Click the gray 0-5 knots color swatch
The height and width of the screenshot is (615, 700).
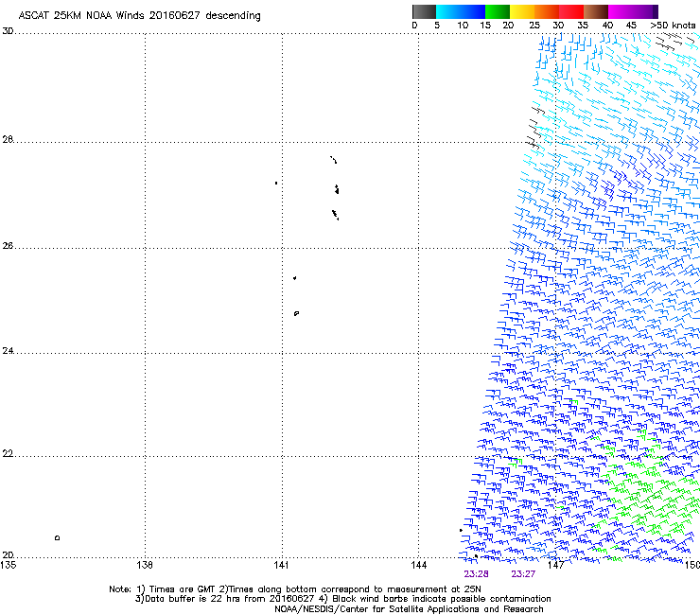pos(424,11)
